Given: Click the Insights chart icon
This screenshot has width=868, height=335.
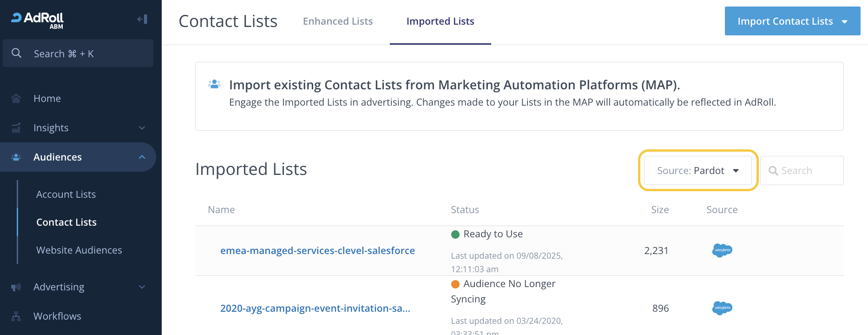Looking at the screenshot, I should (x=16, y=128).
